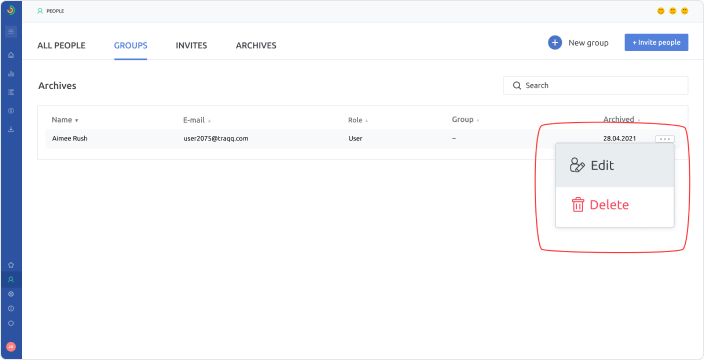Click the lifebuoy support icon in sidebar
Viewport: 704px width, 360px height.
11,294
